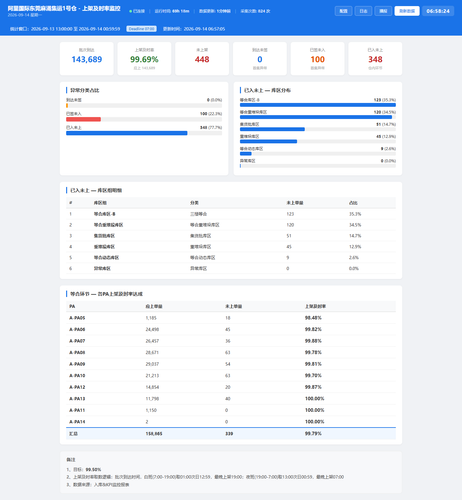Click the red 448 card value
Viewport: 462px width, 500px height.
(x=202, y=59)
